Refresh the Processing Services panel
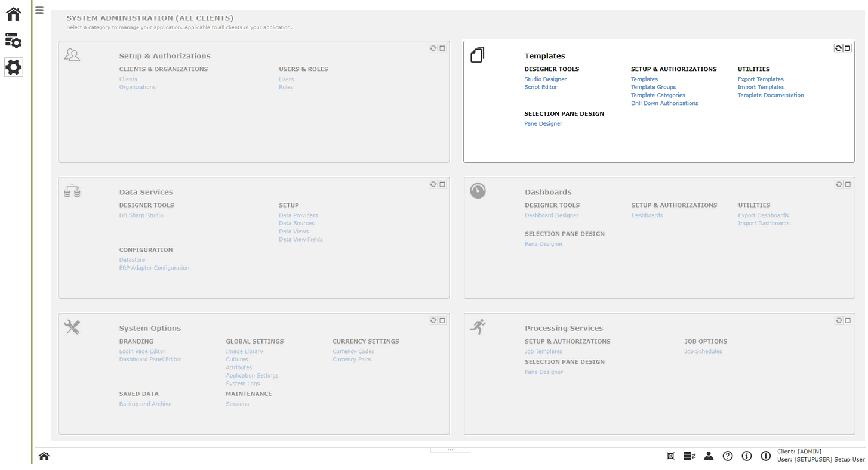The height and width of the screenshot is (470, 868). pyautogui.click(x=839, y=320)
